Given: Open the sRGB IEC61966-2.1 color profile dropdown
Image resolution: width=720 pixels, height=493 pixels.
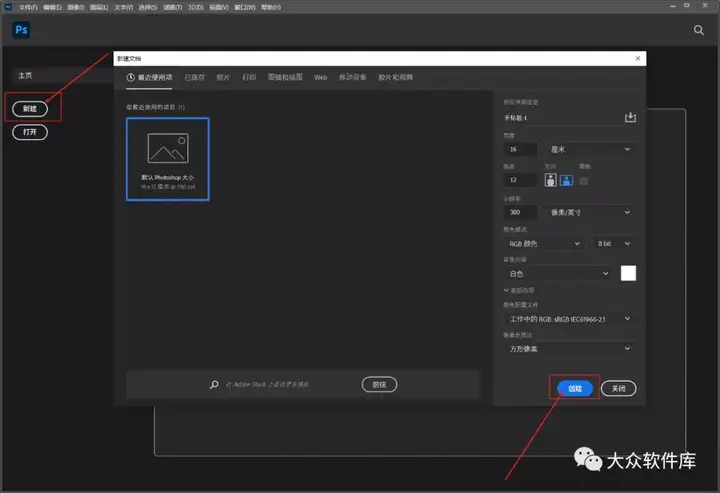Looking at the screenshot, I should [569, 319].
